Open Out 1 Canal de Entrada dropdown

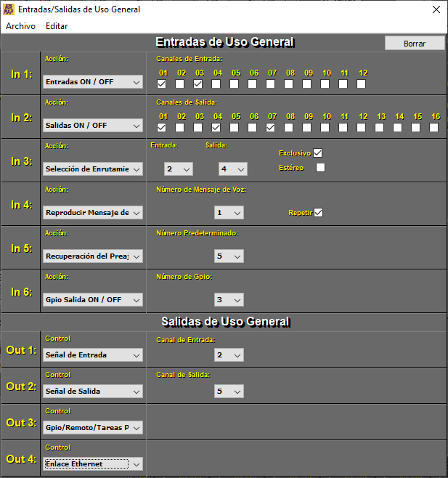(x=229, y=355)
